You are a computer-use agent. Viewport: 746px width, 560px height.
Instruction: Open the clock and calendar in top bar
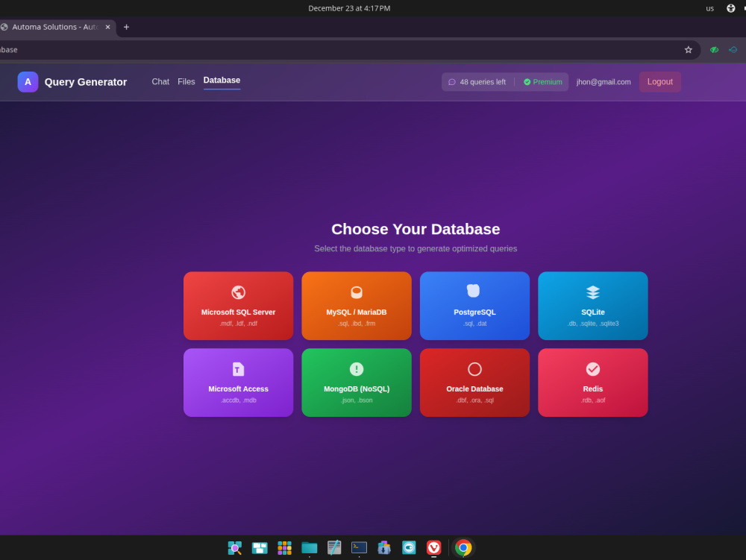point(349,8)
